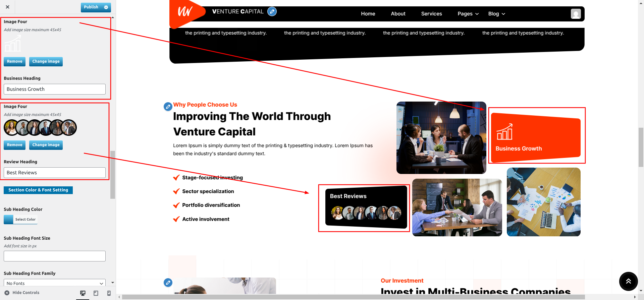Expand the Blog menu dropdown
The image size is (644, 300).
click(496, 14)
